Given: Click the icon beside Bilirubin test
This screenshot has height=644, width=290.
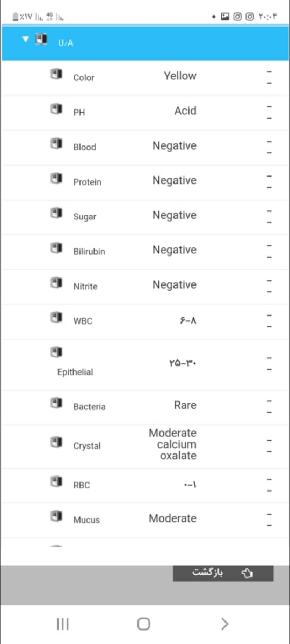Looking at the screenshot, I should [56, 248].
